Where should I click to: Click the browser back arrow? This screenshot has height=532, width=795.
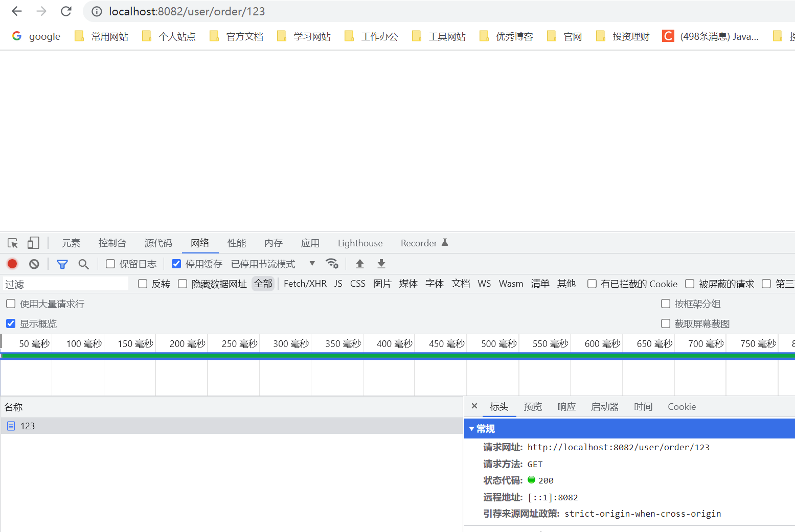(x=17, y=11)
